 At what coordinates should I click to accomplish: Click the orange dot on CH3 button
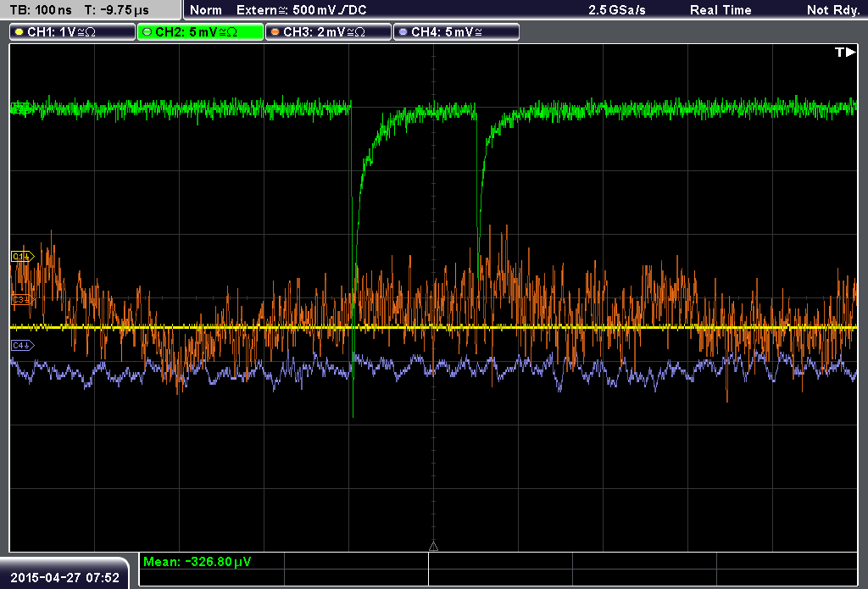tap(275, 32)
